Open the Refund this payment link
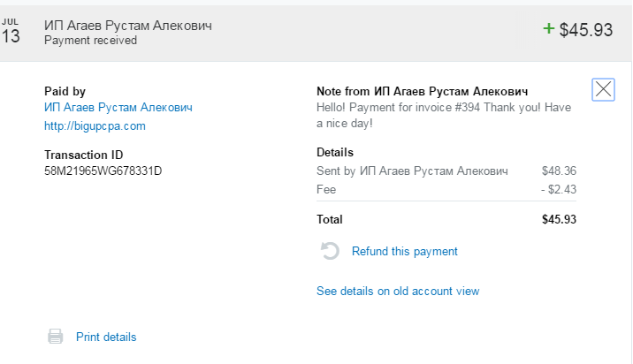This screenshot has height=364, width=633. coord(404,251)
